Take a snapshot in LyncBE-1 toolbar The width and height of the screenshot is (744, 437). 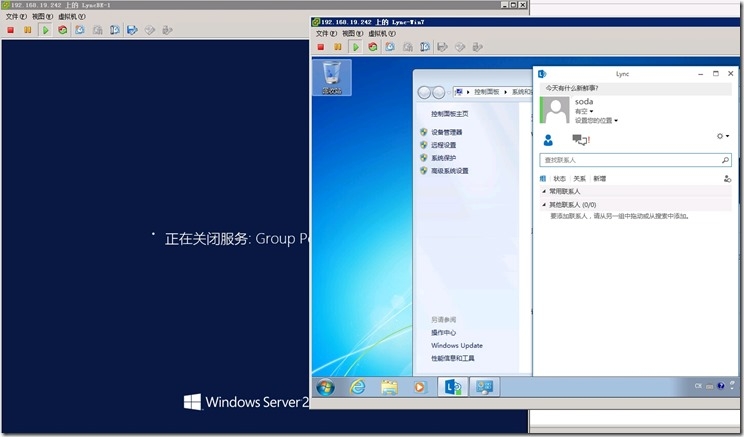pos(80,30)
